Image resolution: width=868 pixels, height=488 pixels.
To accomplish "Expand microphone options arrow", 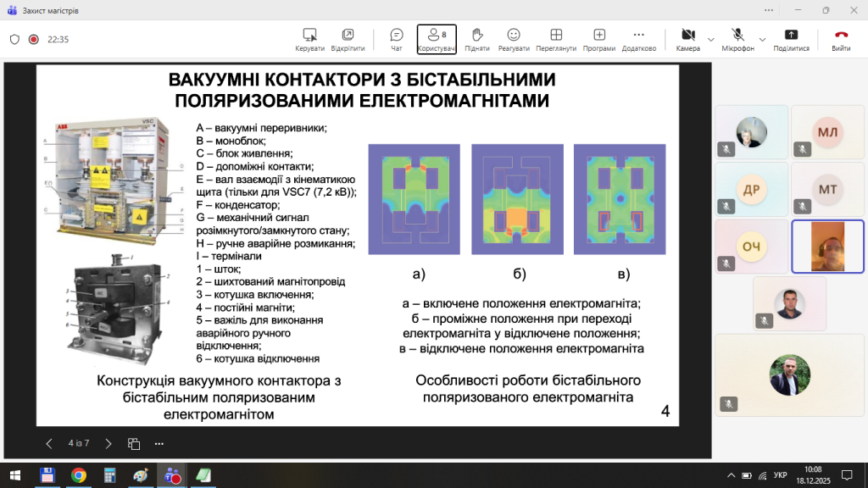I will 762,40.
